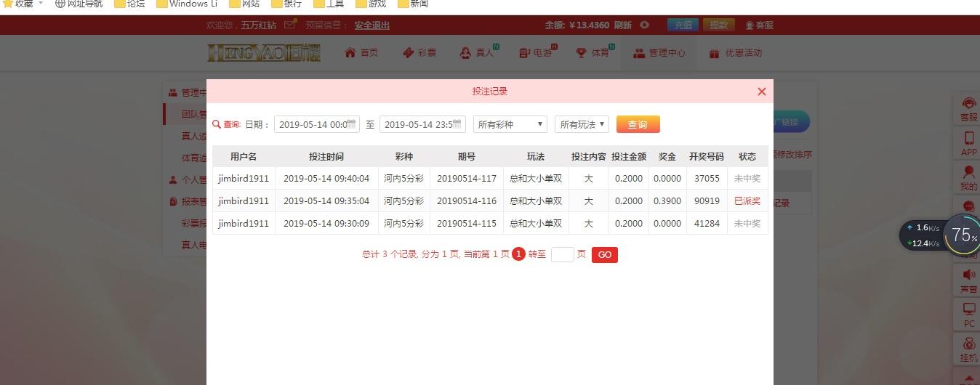Screen dimensions: 980x385
Task: Select page 1 in pagination
Action: pyautogui.click(x=518, y=254)
